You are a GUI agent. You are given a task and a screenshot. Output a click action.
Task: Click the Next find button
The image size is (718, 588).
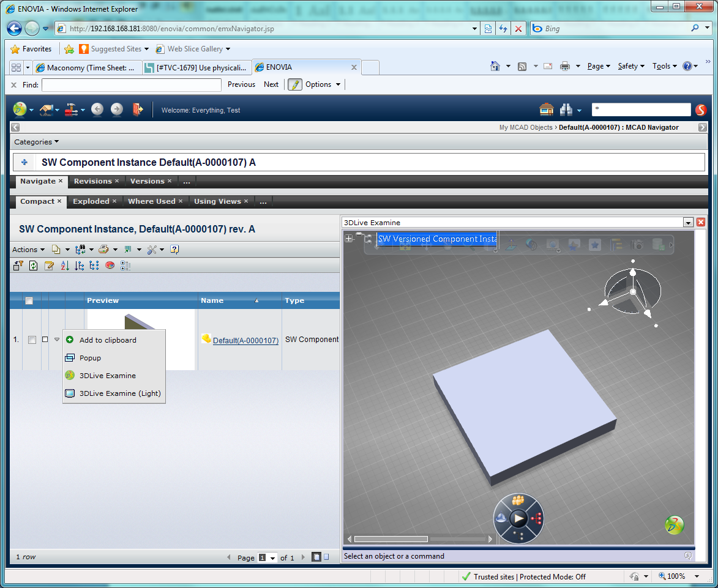coord(271,84)
